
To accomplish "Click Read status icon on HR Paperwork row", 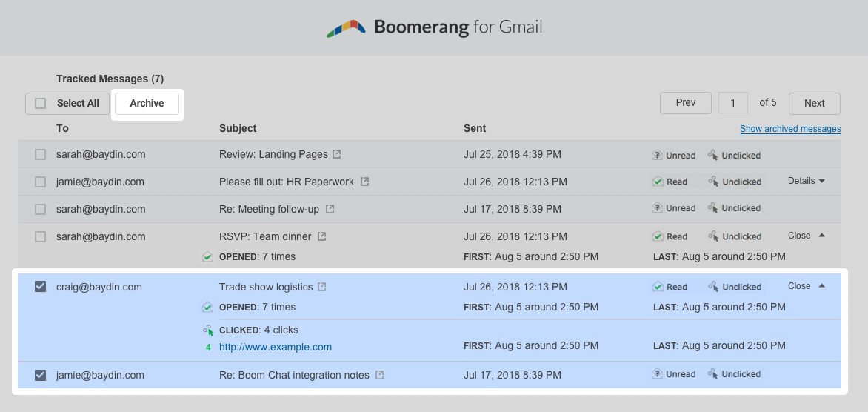I will [657, 182].
